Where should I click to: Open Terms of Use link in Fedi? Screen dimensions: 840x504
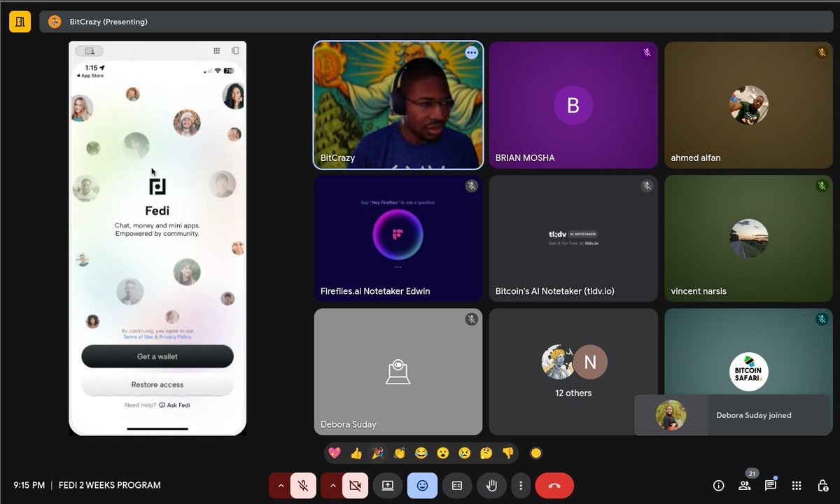tap(138, 337)
